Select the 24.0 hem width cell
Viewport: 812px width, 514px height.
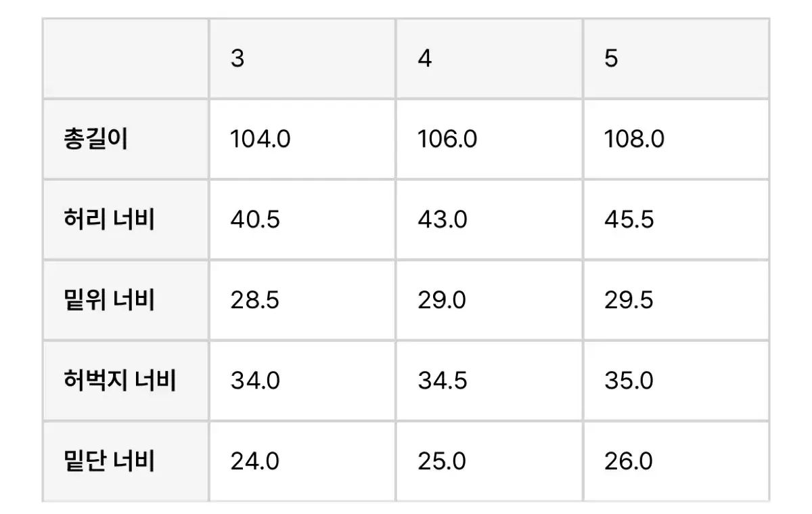point(302,461)
